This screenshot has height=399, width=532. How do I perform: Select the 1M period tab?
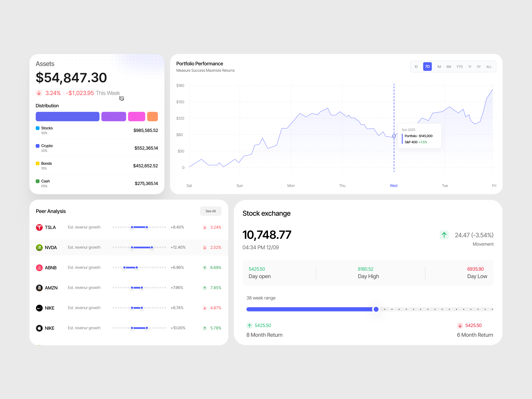click(x=439, y=67)
